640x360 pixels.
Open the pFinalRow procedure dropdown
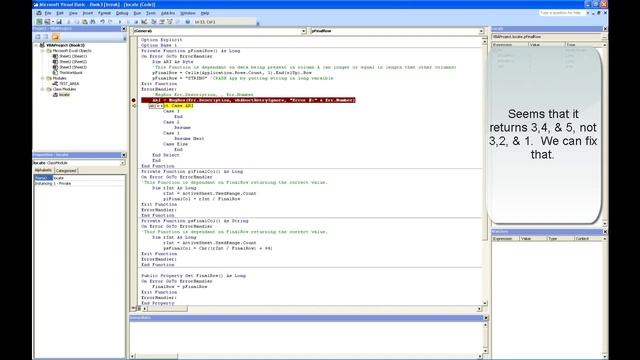pyautogui.click(x=481, y=31)
